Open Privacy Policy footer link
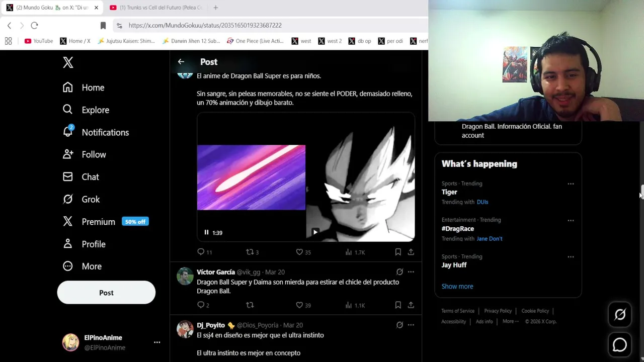Screen dimensions: 644x362 coord(498,311)
